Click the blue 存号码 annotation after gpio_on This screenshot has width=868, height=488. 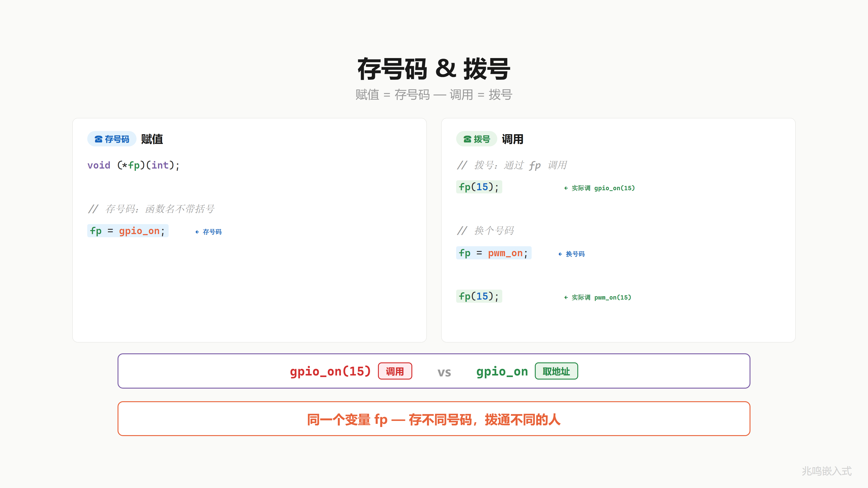point(212,232)
